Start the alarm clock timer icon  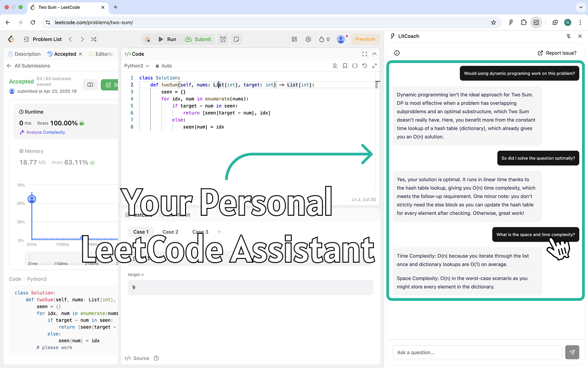(223, 39)
